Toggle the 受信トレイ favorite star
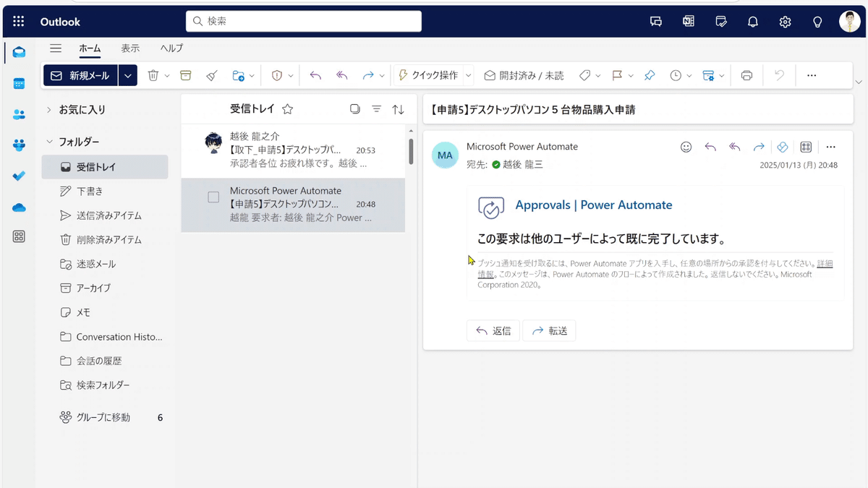 [x=288, y=109]
